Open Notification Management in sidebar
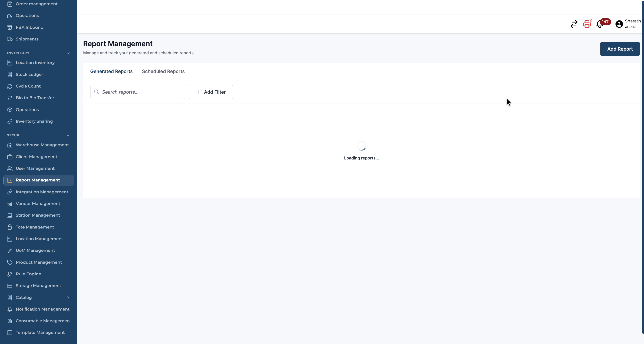644x344 pixels. [38, 309]
